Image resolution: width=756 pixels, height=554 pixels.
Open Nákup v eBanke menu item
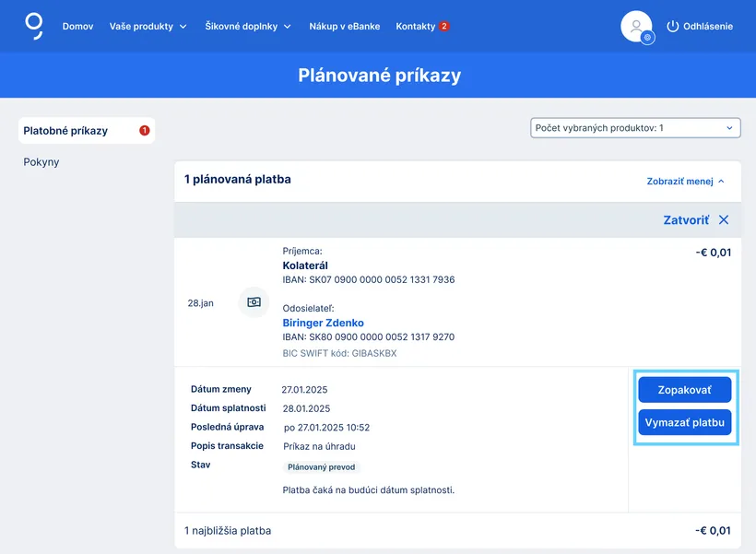click(344, 27)
